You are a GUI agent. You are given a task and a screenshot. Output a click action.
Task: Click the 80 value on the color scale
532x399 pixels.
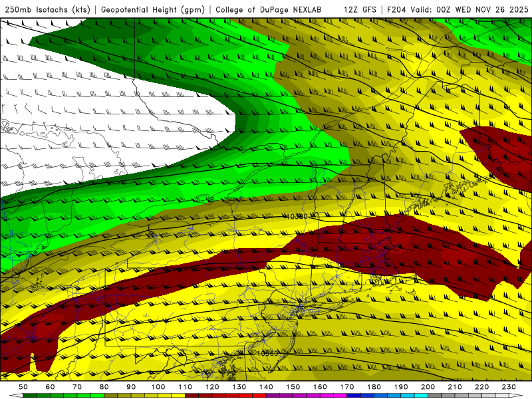coord(104,387)
